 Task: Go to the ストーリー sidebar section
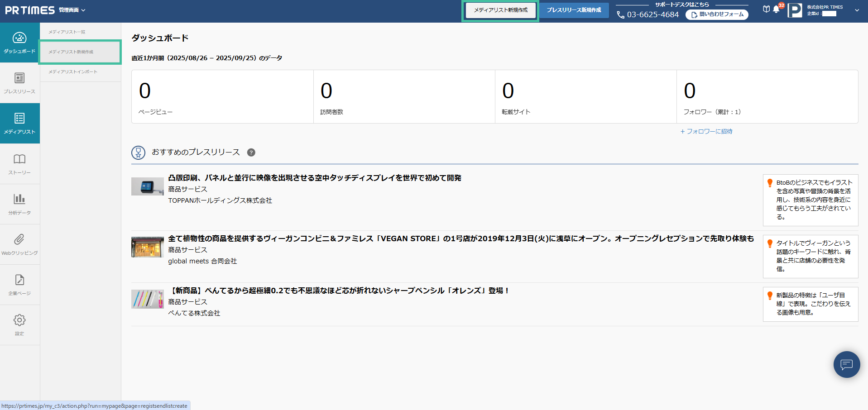(x=19, y=164)
